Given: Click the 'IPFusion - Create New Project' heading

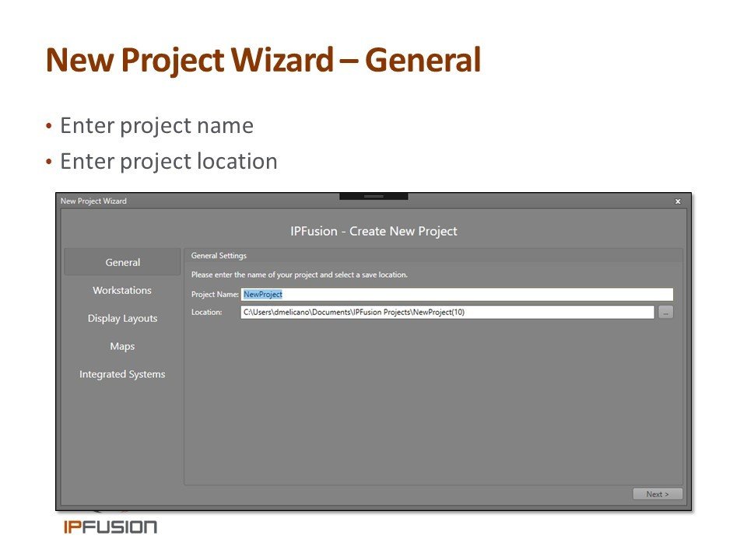Looking at the screenshot, I should tap(373, 231).
